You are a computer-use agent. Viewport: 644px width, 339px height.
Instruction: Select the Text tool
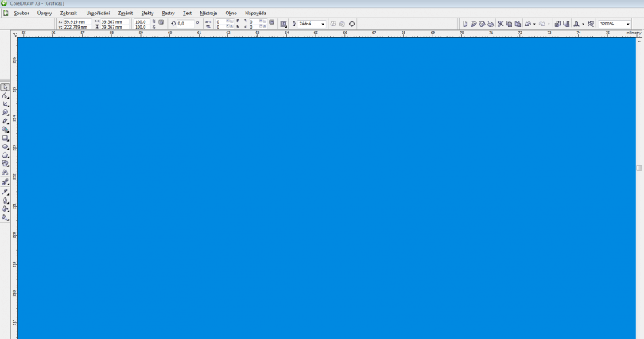coord(5,172)
